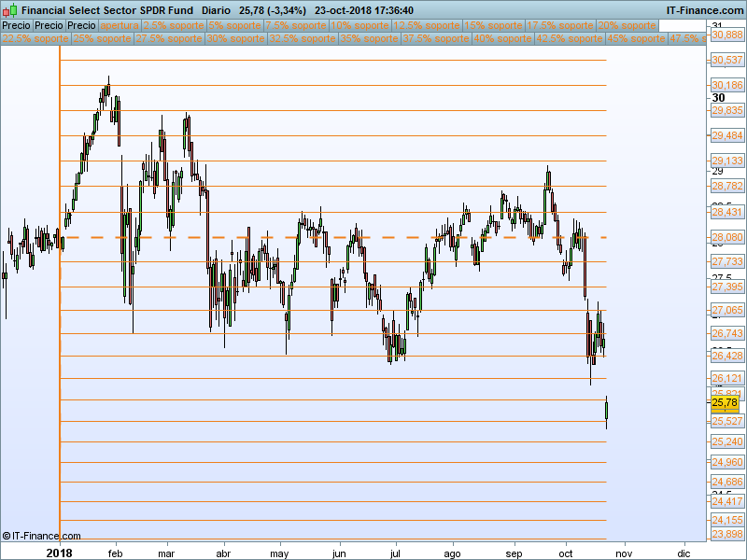Select the '30% soporte' legend label
Viewport: 747px width, 560px height.
click(235, 38)
